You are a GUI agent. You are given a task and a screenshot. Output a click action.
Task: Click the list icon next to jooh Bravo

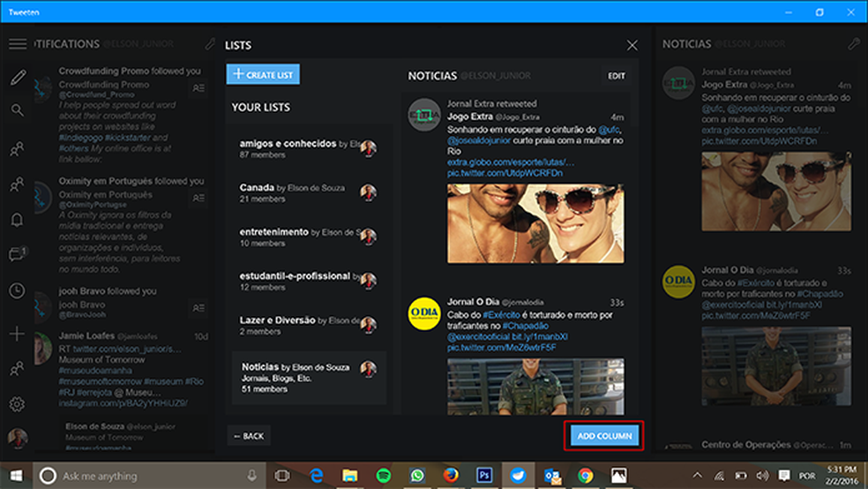[x=198, y=308]
